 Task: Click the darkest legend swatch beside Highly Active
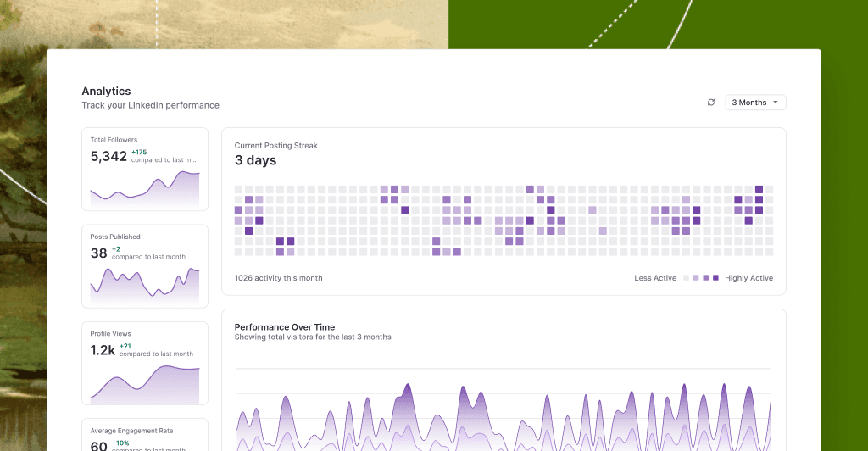point(715,278)
